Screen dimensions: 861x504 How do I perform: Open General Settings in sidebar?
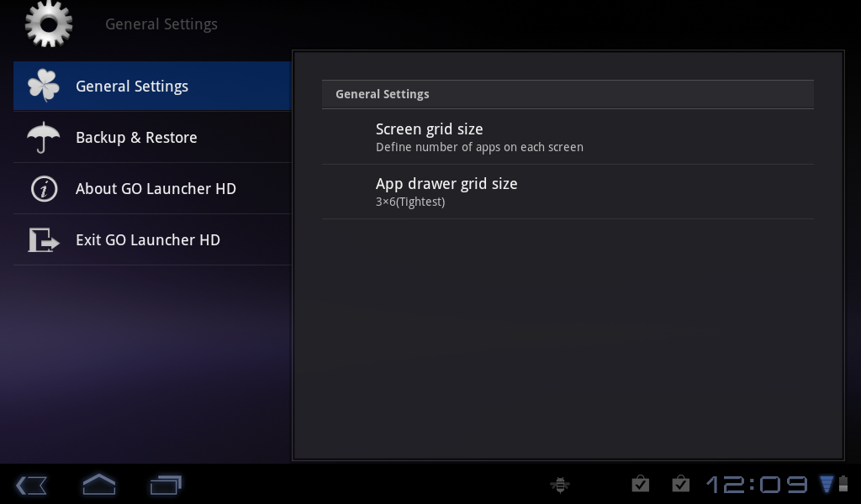pos(152,87)
